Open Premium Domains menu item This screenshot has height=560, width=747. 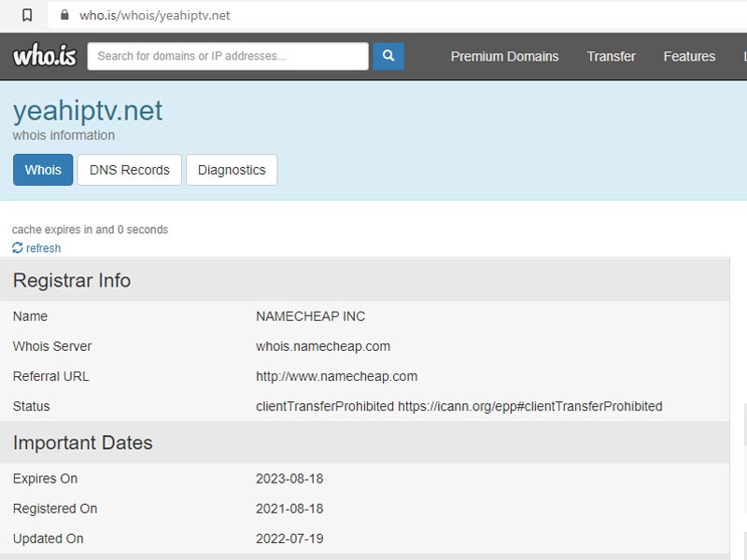[504, 56]
